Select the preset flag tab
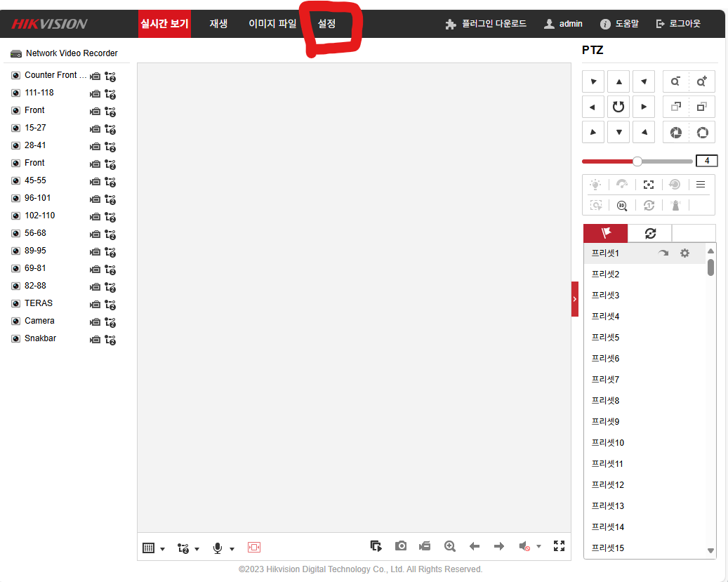 [x=605, y=233]
